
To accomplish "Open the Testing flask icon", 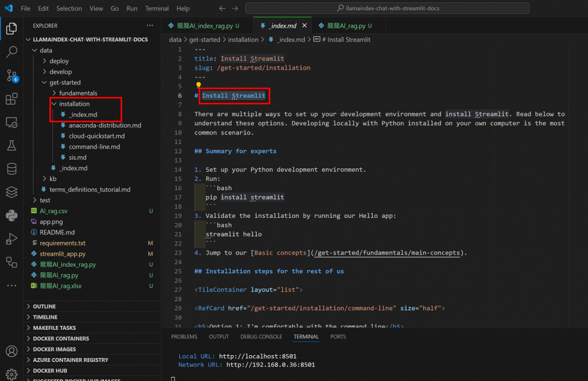I will coord(11,145).
